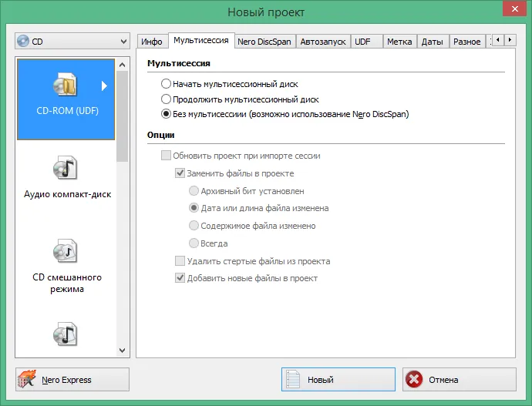Click the red X icon on Отмена

413,380
